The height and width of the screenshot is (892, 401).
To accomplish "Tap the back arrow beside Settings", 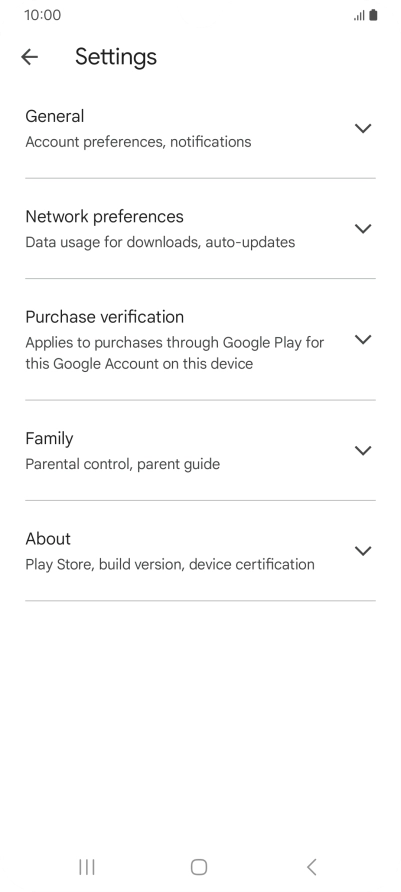I will [x=29, y=56].
